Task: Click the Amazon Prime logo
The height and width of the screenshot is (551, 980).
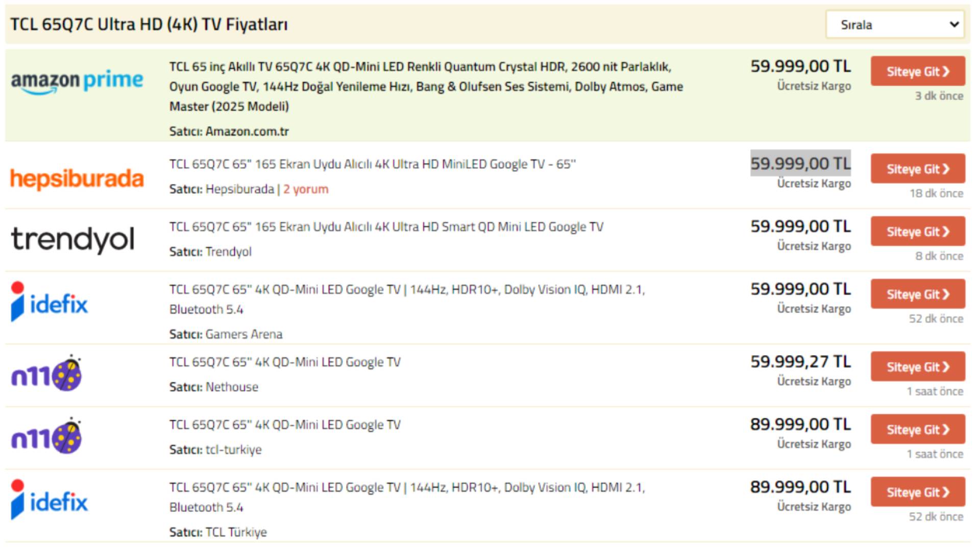Action: click(77, 82)
